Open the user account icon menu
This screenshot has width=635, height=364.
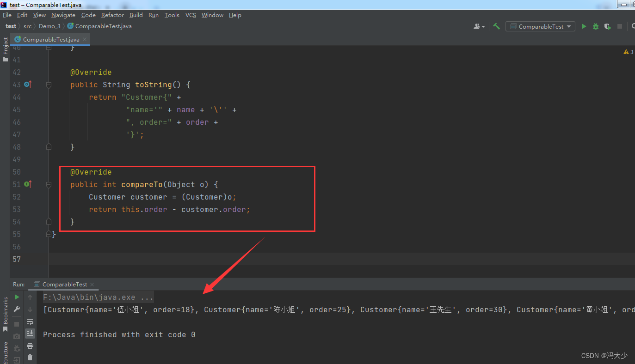pyautogui.click(x=479, y=26)
